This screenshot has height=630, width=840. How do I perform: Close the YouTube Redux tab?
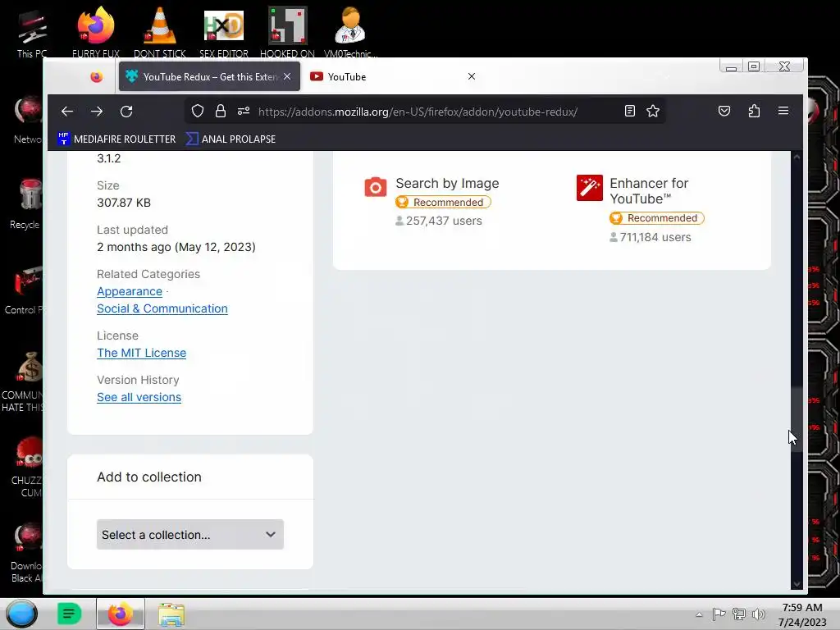[287, 76]
